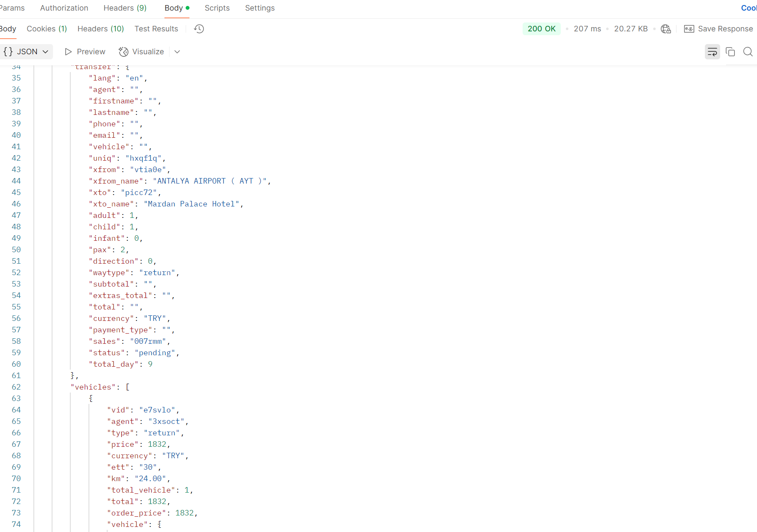This screenshot has height=532, width=757.
Task: Switch to the request Headers (9) tab
Action: pos(125,8)
